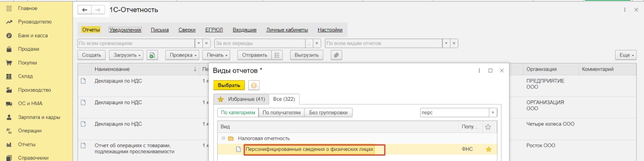This screenshot has height=161, width=644.
Task: Click the paperclip attachments icon
Action: point(337,55)
